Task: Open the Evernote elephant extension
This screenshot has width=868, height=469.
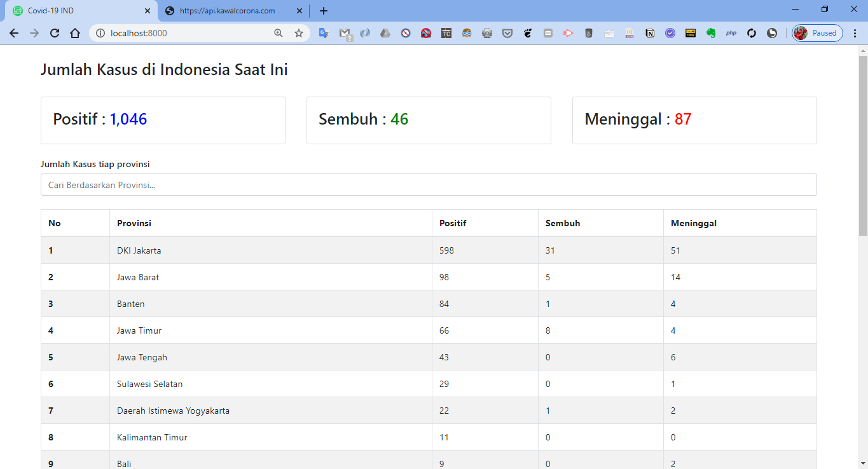Action: tap(711, 33)
